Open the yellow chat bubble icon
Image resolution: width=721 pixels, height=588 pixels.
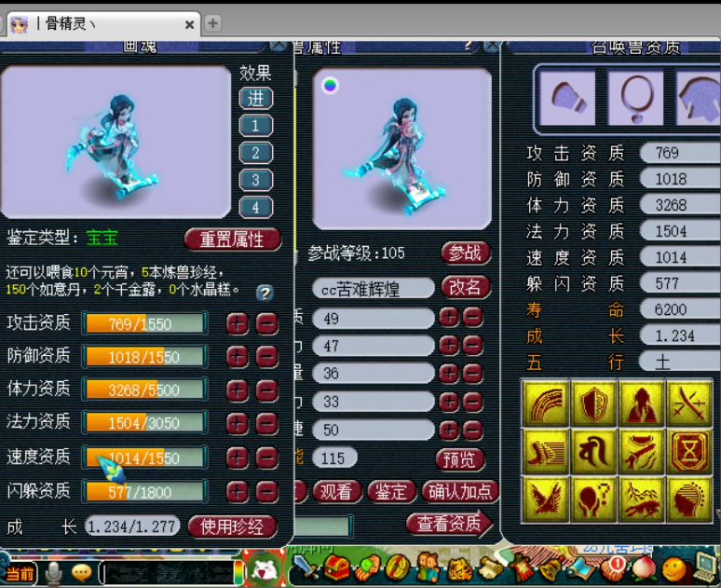pyautogui.click(x=82, y=572)
